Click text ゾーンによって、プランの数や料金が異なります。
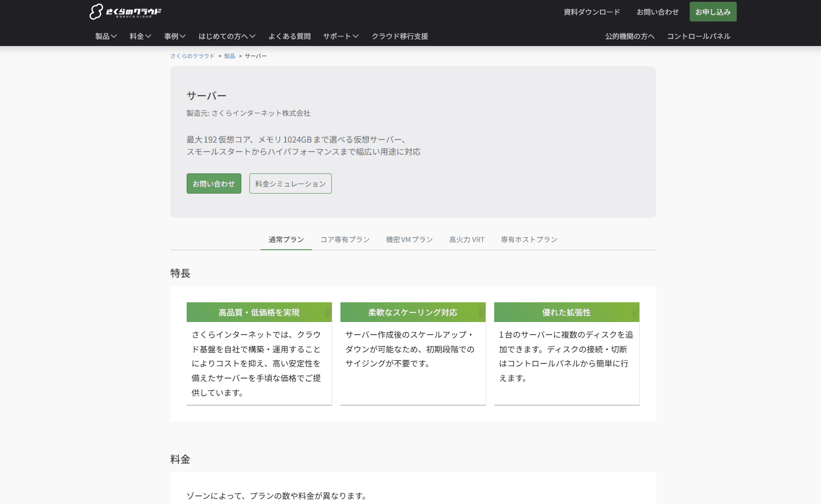 (x=278, y=496)
